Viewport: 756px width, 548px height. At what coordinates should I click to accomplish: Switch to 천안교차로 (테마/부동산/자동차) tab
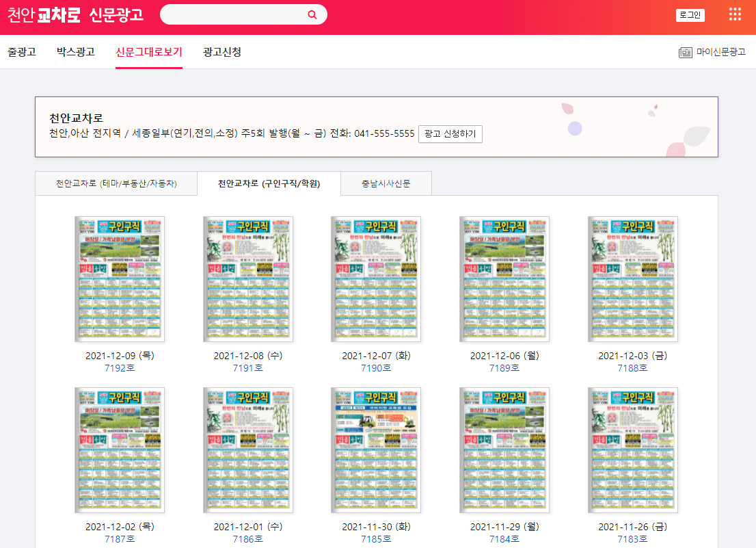click(116, 183)
